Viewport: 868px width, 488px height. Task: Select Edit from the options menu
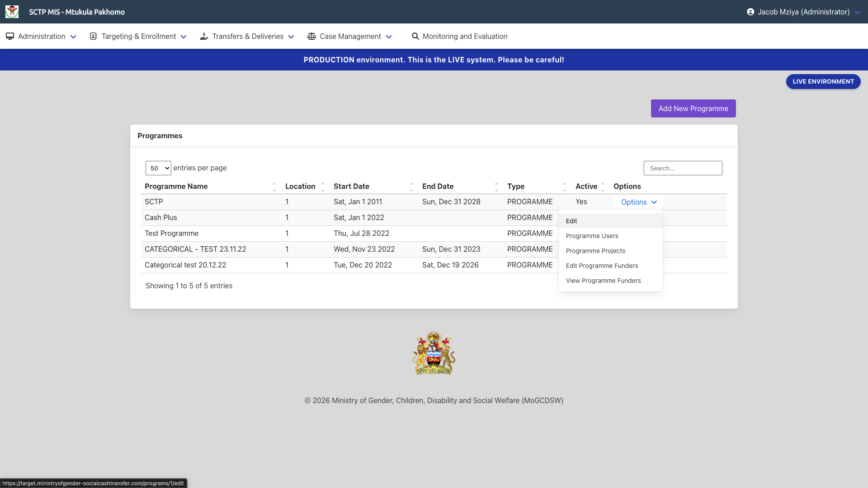pyautogui.click(x=611, y=221)
